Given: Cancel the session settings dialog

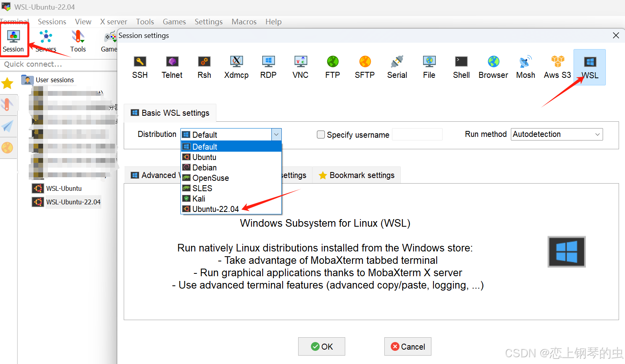Looking at the screenshot, I should tap(407, 346).
